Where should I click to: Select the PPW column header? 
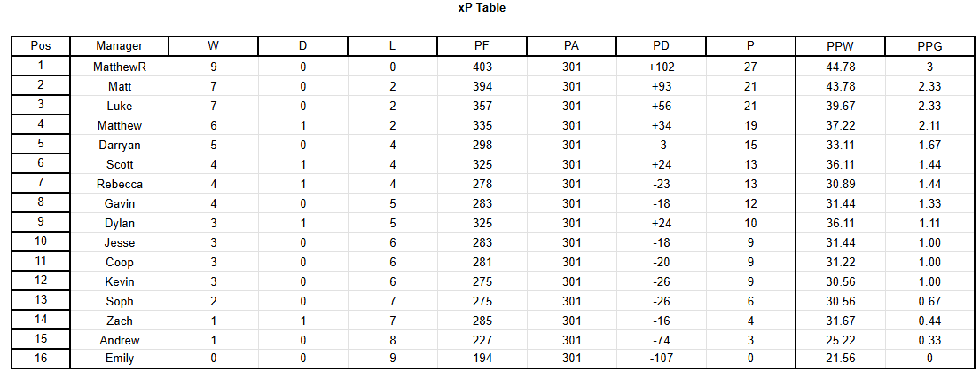[839, 45]
